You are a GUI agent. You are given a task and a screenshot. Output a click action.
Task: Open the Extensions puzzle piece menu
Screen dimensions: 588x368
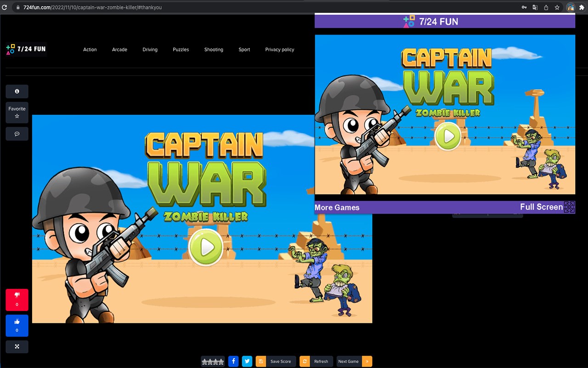click(x=583, y=7)
